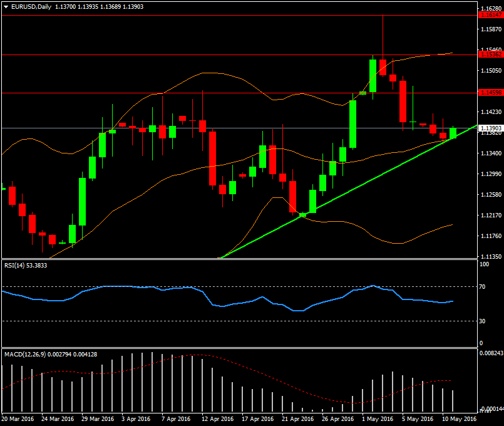This screenshot has height=426, width=504.
Task: Click the 10 May 2016 date label
Action: click(x=457, y=418)
